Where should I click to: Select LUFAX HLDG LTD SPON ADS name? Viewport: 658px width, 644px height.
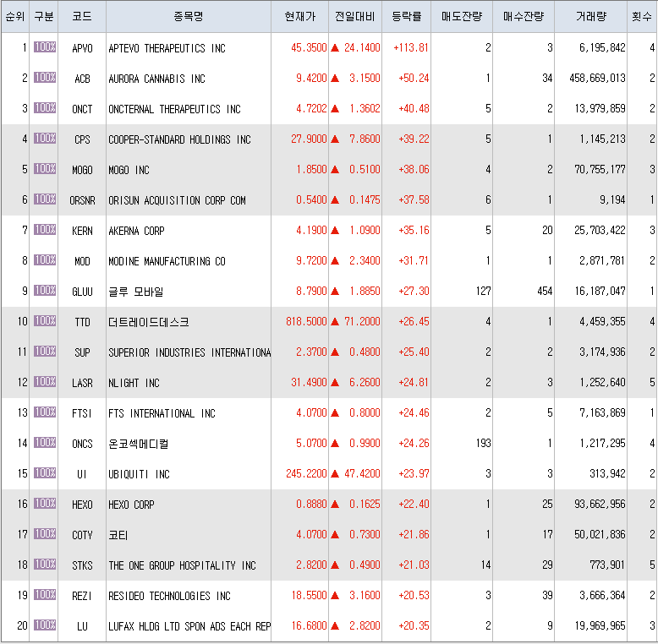click(167, 626)
